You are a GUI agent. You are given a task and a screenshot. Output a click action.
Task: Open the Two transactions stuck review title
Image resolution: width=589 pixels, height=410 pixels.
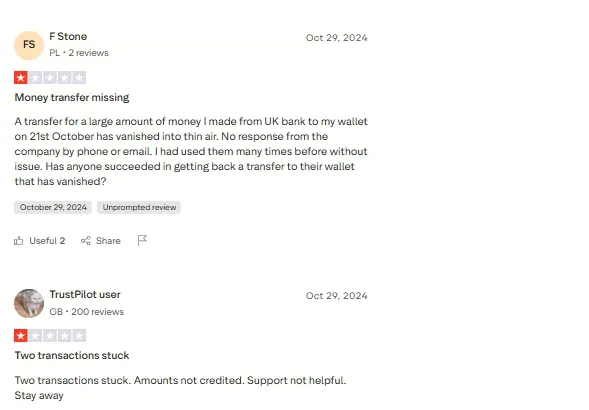coord(72,355)
